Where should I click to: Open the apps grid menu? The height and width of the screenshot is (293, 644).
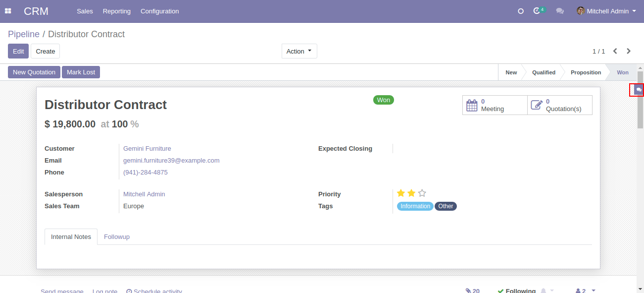[8, 11]
